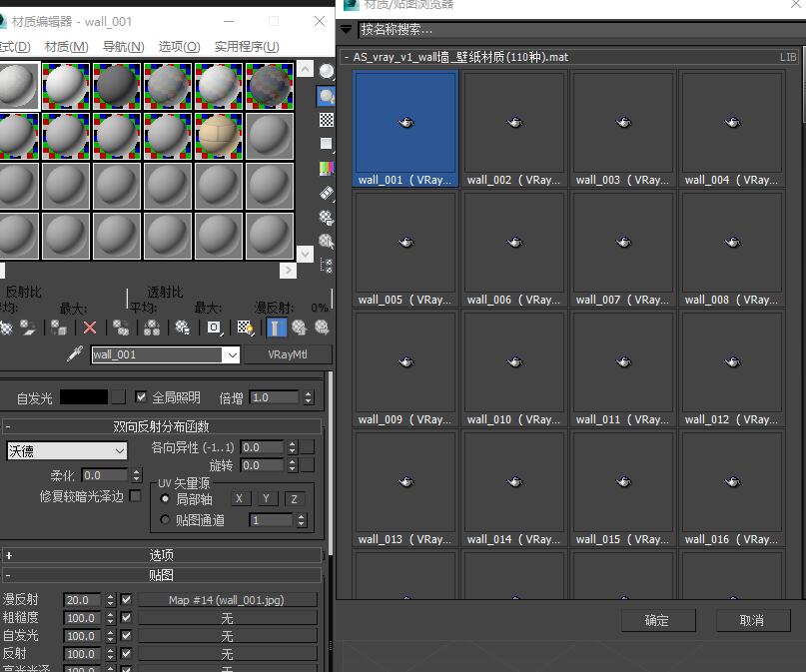
Task: Select the 贴图通道 radio button
Action: (x=166, y=520)
